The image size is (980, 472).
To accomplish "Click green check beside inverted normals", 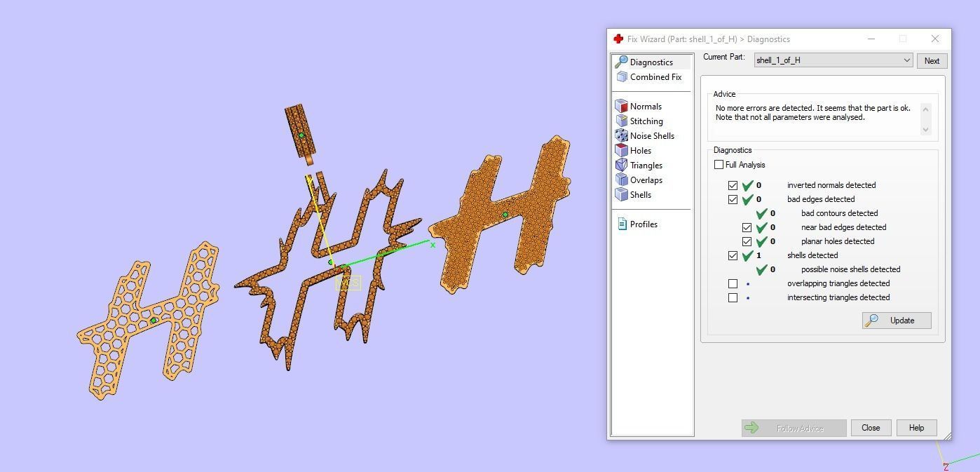I will point(747,185).
